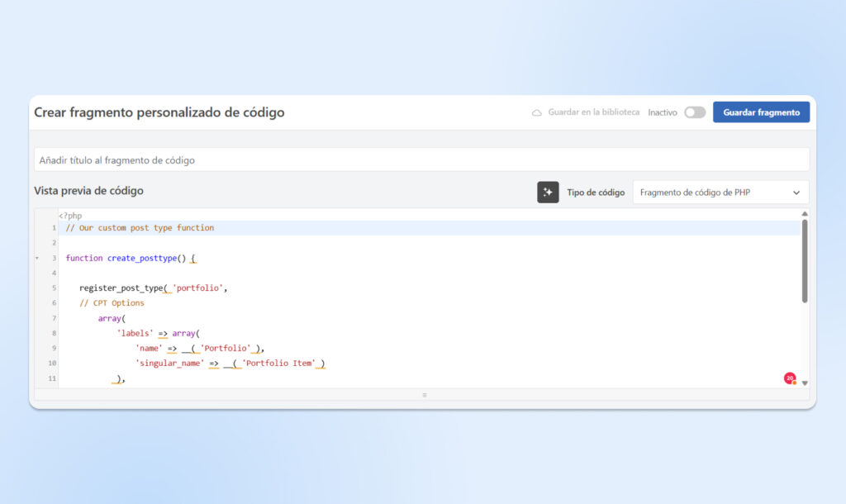Click the Guardar en la biblioteca link
Image resolution: width=846 pixels, height=504 pixels.
click(x=593, y=112)
